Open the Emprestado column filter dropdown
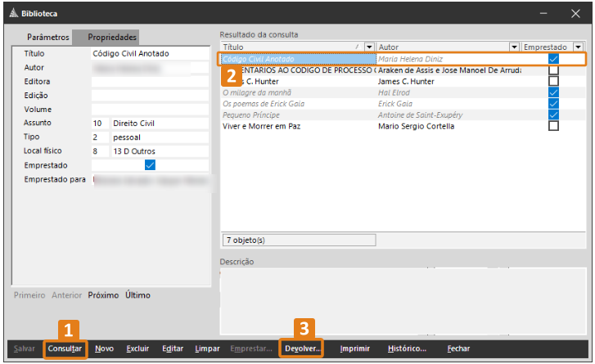The width and height of the screenshot is (595, 364). (x=578, y=47)
